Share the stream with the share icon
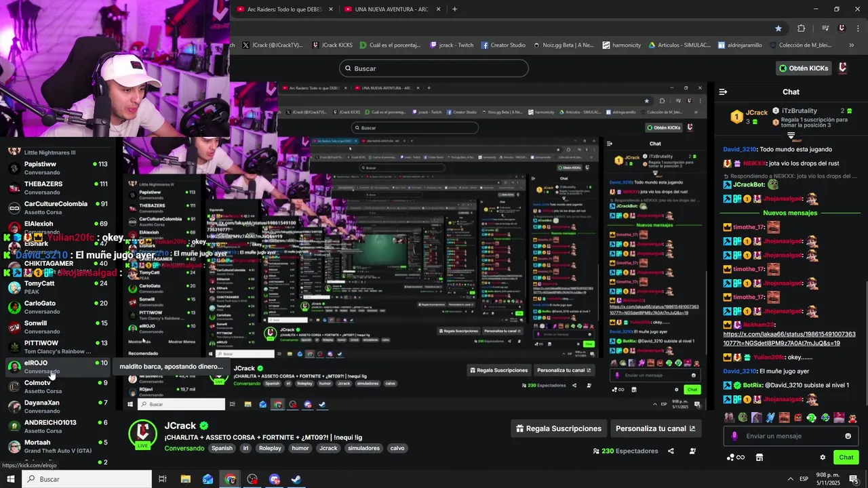868x488 pixels. tap(671, 451)
